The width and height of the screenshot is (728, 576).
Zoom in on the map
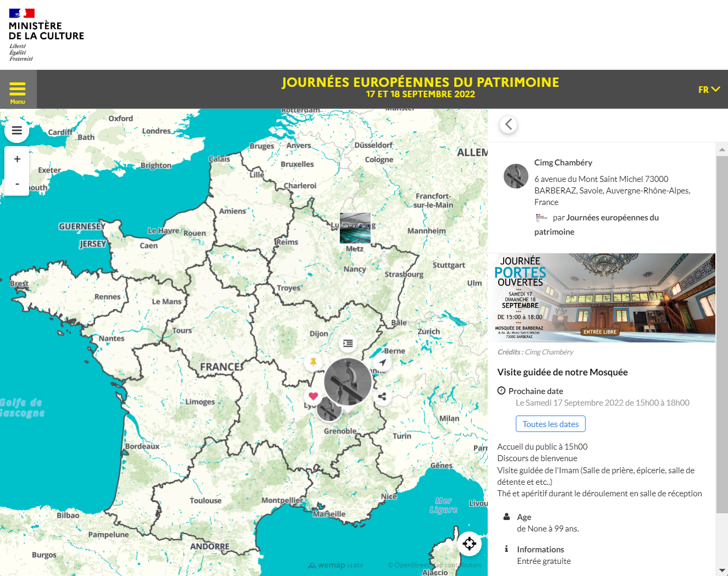point(17,159)
